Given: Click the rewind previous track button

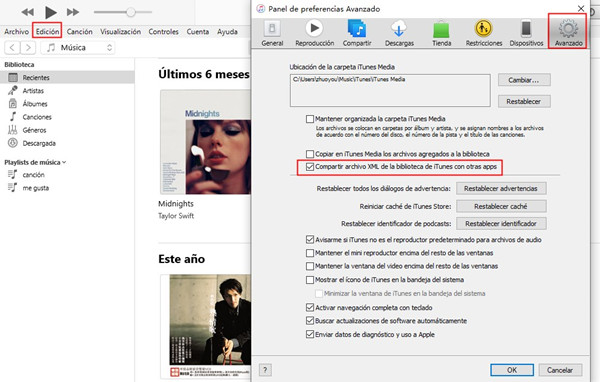Looking at the screenshot, I should click(x=28, y=12).
